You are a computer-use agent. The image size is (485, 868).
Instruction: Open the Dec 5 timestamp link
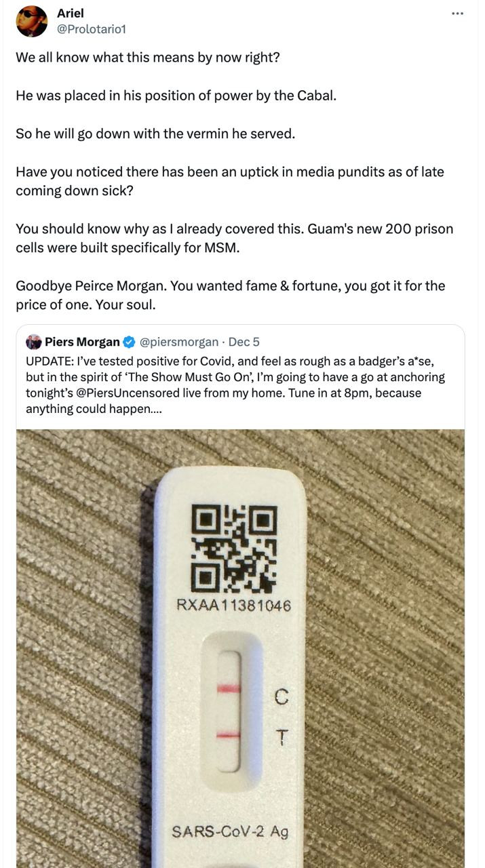click(x=244, y=342)
